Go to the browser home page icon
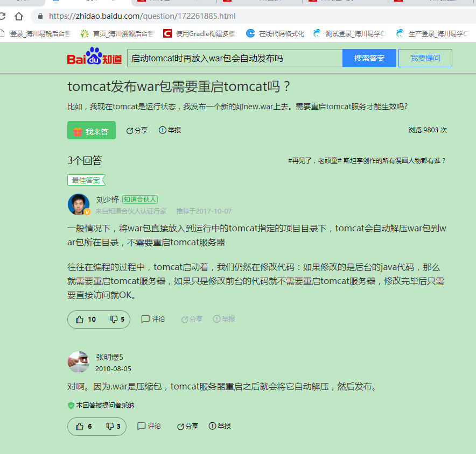The image size is (476, 454). (x=19, y=16)
